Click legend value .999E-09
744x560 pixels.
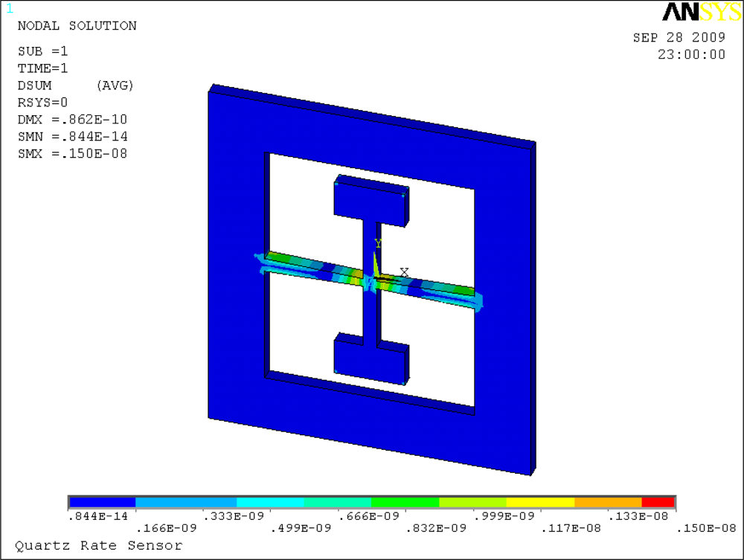pos(504,516)
